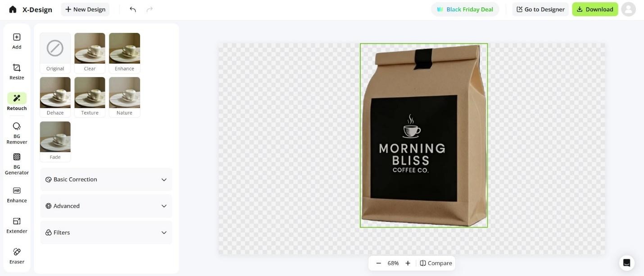Click the green Download button
This screenshot has width=644, height=276.
click(595, 9)
